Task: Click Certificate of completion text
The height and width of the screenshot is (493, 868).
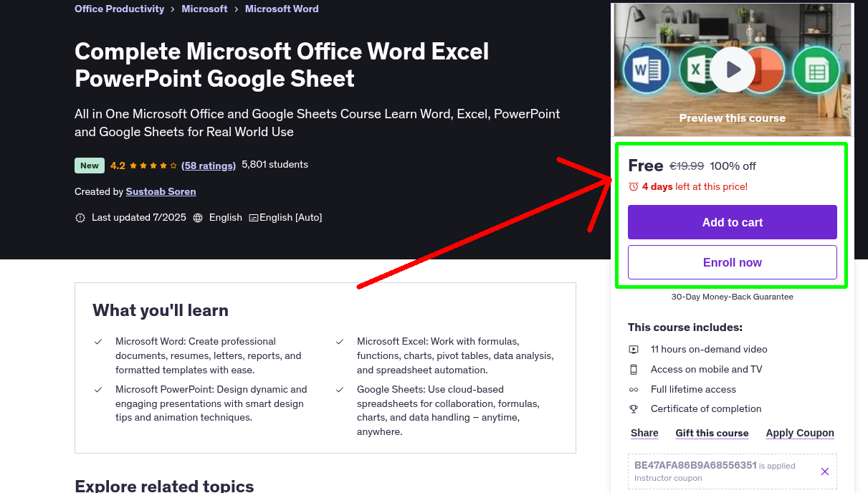Action: pos(706,409)
